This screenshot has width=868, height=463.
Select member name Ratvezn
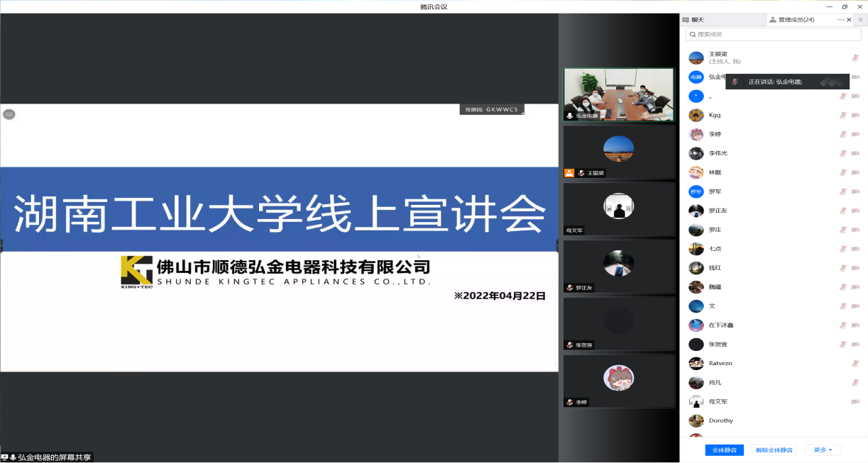tap(720, 364)
